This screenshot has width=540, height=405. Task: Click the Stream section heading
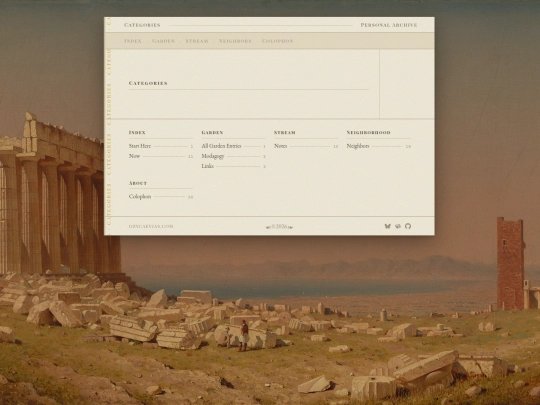point(285,133)
